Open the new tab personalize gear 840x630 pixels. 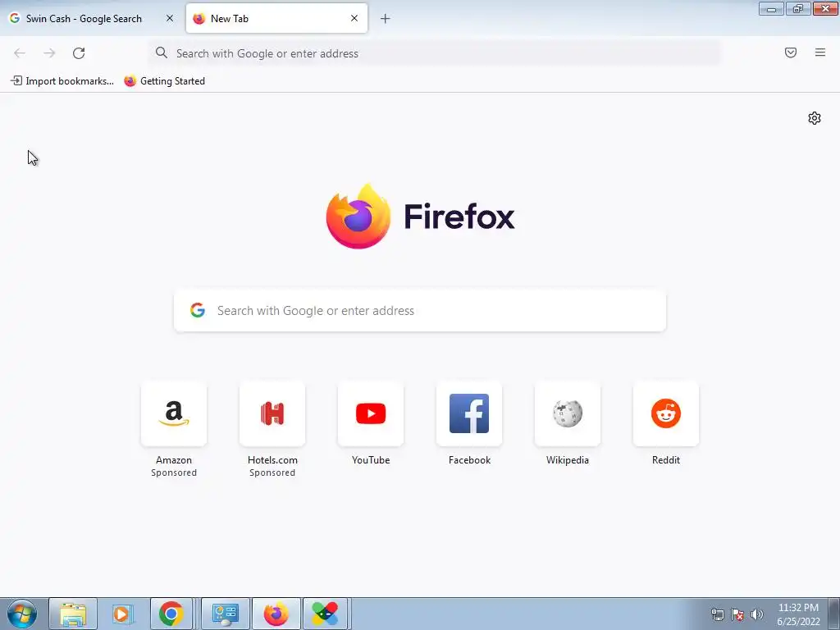815,118
